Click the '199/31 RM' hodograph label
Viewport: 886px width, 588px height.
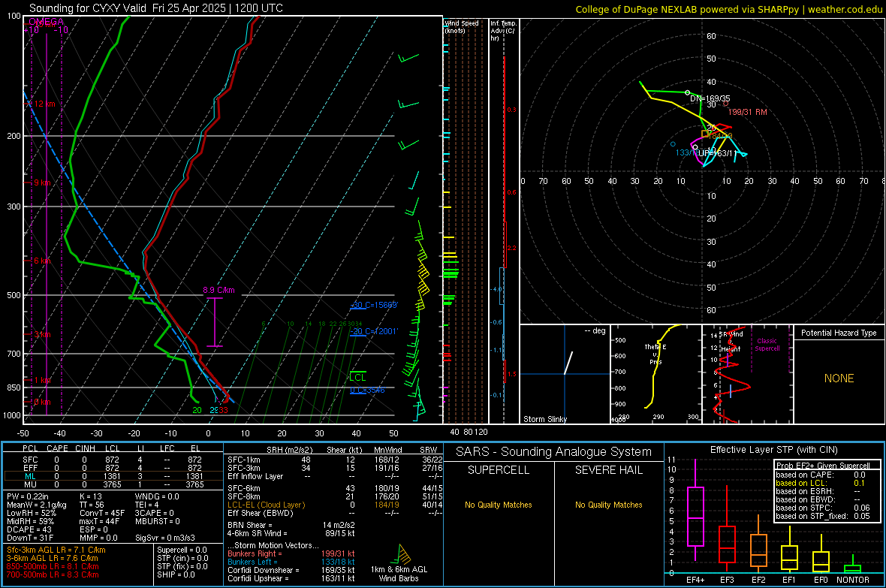click(748, 112)
